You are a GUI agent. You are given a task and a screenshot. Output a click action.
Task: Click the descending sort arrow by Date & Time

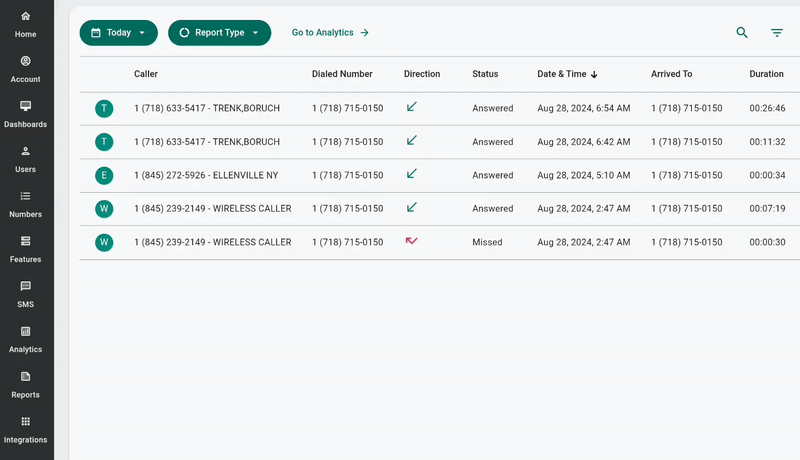(x=594, y=74)
